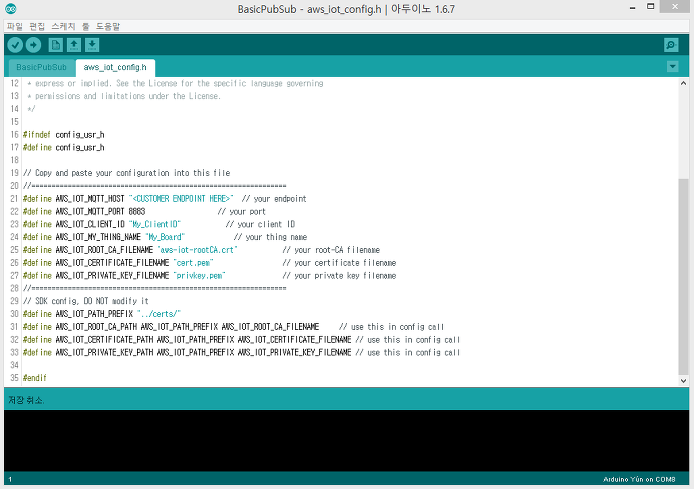The width and height of the screenshot is (694, 489).
Task: Click the "permissions and limitations" license comment line
Action: [x=124, y=96]
